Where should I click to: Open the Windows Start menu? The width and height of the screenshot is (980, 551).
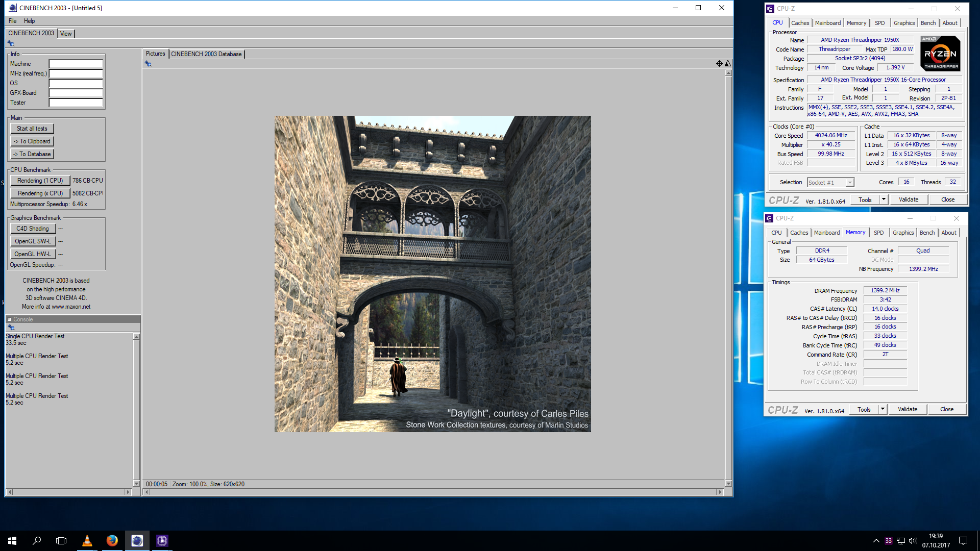(12, 541)
